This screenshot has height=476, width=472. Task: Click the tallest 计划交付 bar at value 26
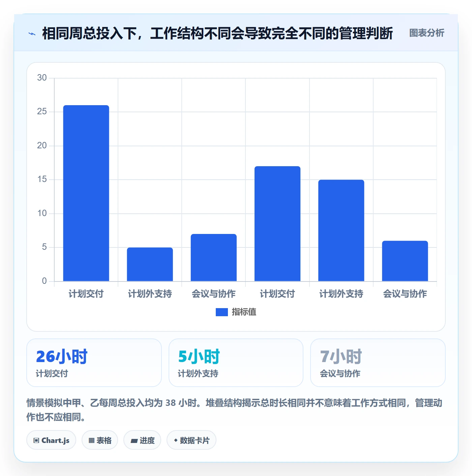click(86, 193)
